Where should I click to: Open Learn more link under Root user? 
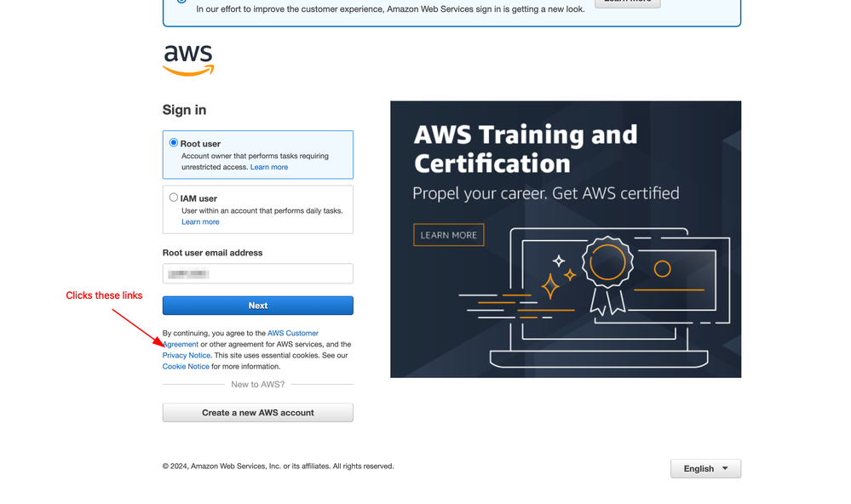(x=269, y=167)
